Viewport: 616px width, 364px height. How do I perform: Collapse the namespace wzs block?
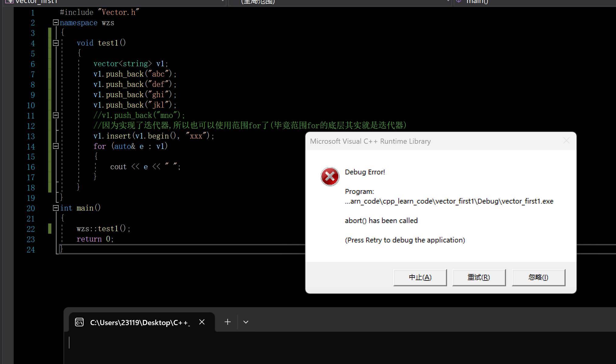click(56, 22)
